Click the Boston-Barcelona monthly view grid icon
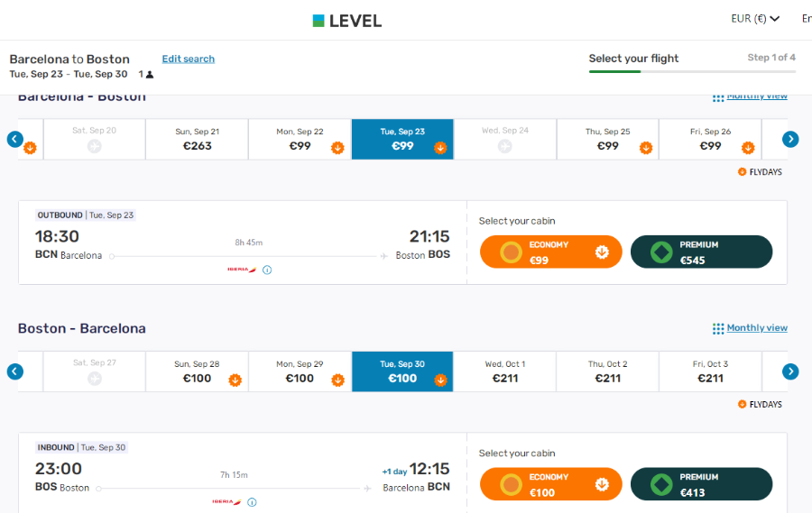 pyautogui.click(x=718, y=328)
